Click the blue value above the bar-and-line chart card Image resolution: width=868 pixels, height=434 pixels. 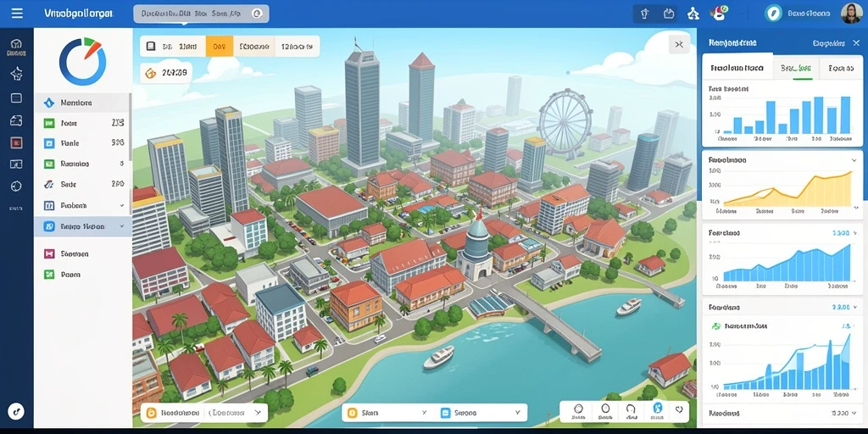pos(840,307)
